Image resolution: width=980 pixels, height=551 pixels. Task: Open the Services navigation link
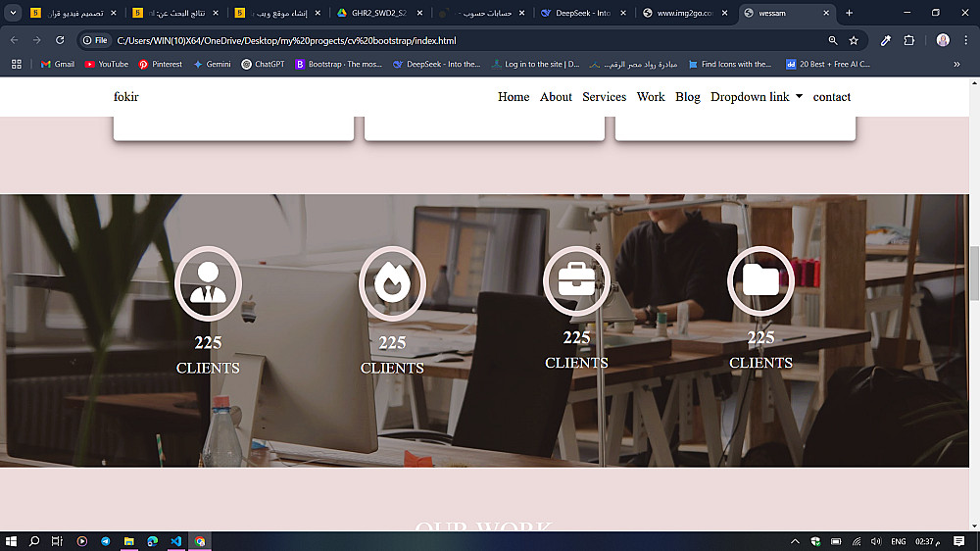tap(605, 97)
